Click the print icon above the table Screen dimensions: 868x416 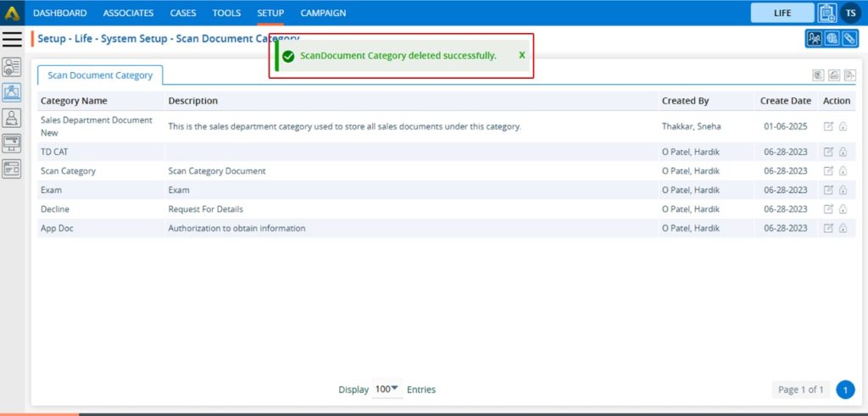(x=833, y=75)
